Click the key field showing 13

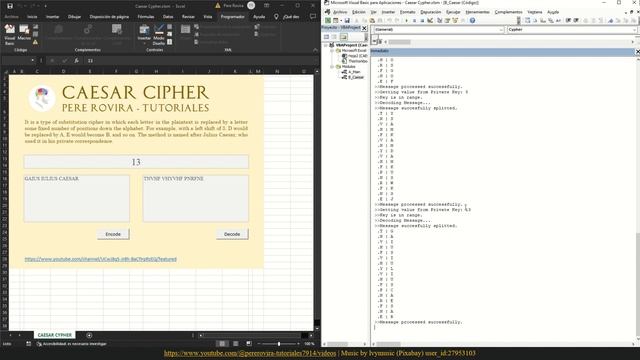pos(136,162)
